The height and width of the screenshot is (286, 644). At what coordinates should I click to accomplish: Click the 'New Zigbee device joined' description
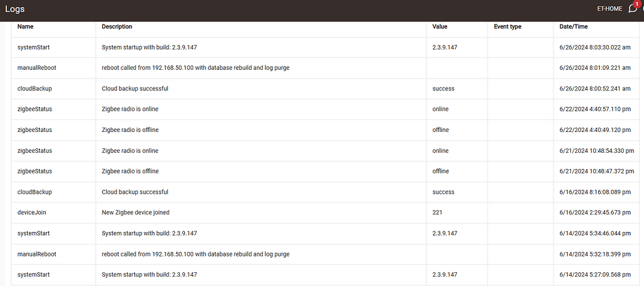[x=135, y=212]
